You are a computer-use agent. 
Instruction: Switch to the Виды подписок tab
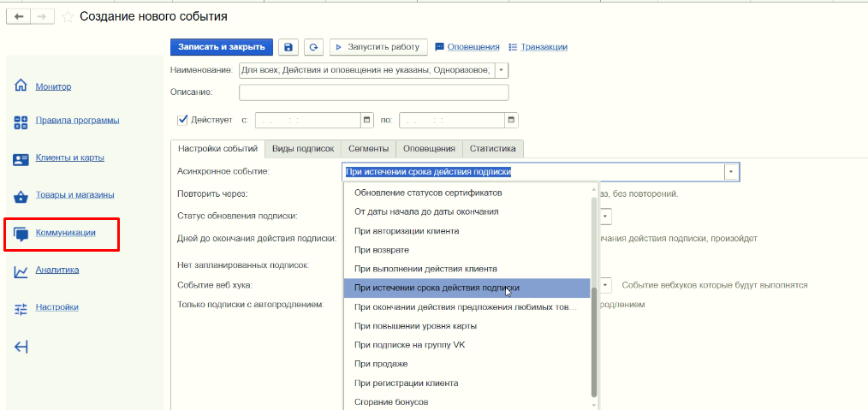(303, 148)
